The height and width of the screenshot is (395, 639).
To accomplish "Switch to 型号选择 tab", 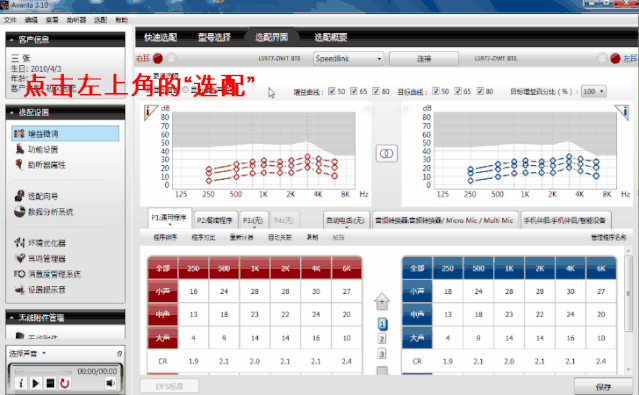I will (x=214, y=38).
